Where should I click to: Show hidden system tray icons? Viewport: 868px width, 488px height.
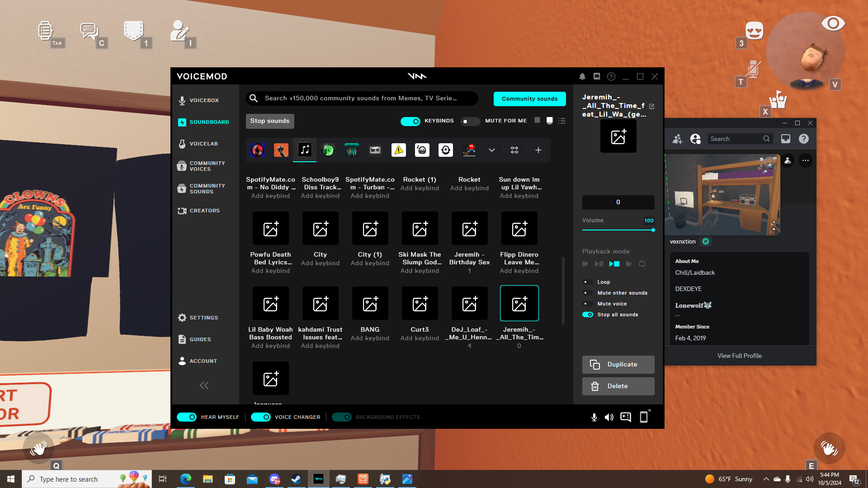coord(766,479)
